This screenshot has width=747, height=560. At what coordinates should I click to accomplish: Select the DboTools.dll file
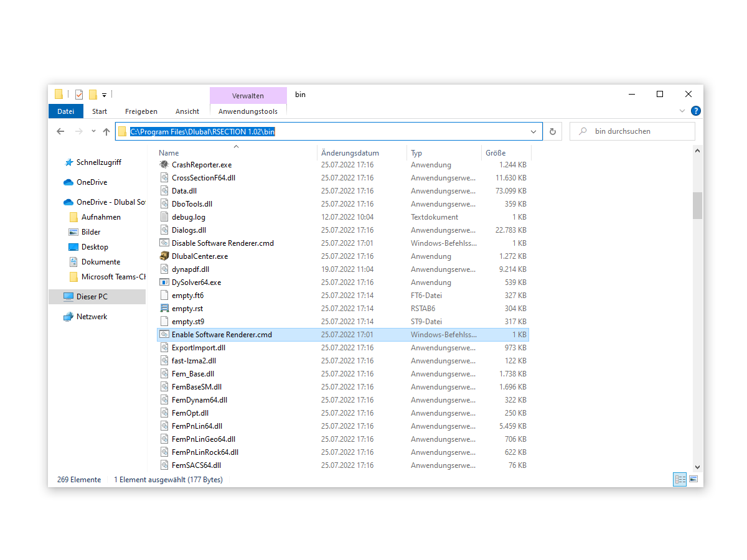coord(342,204)
